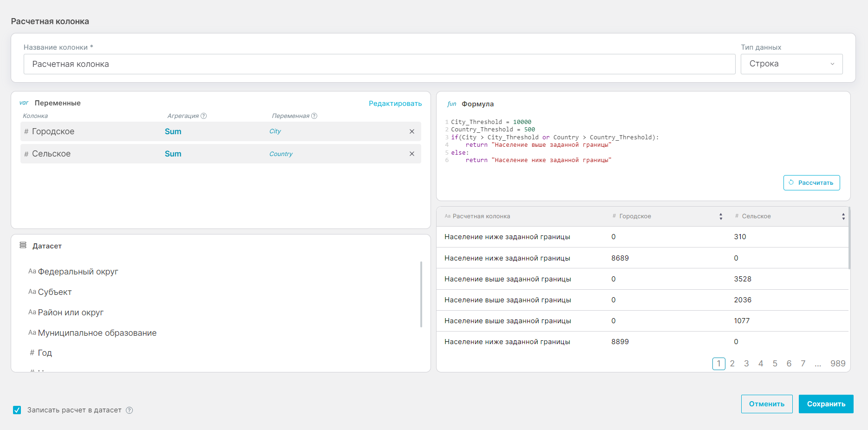868x430 pixels.
Task: Click help icon next to Переменная
Action: [314, 116]
